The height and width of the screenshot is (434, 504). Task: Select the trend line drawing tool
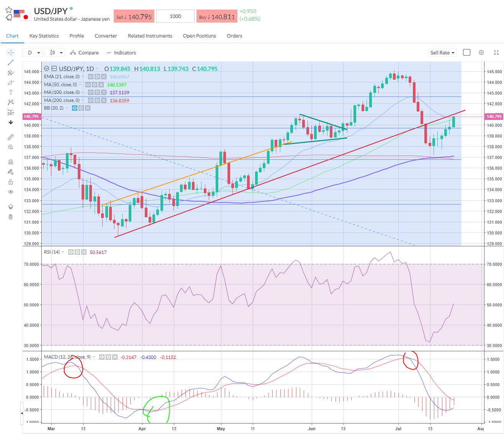(x=11, y=62)
